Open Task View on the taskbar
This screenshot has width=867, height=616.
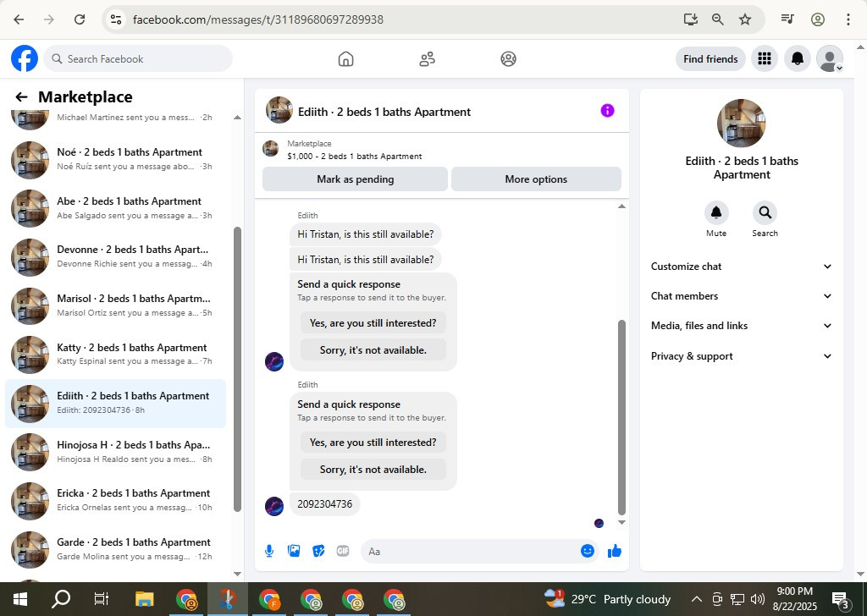[102, 599]
